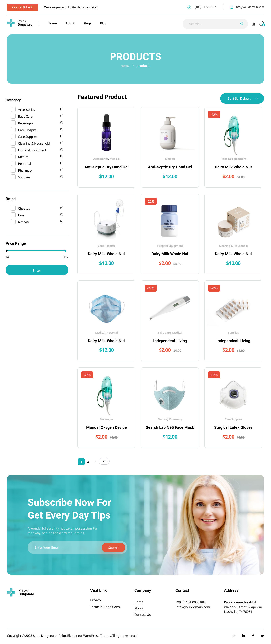Go to the About menu item
The height and width of the screenshot is (644, 271).
point(70,23)
